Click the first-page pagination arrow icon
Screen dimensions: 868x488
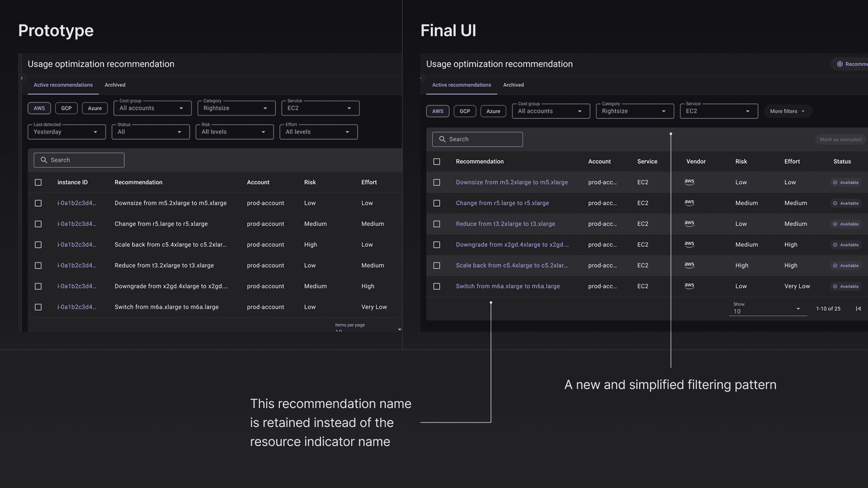[x=858, y=309]
